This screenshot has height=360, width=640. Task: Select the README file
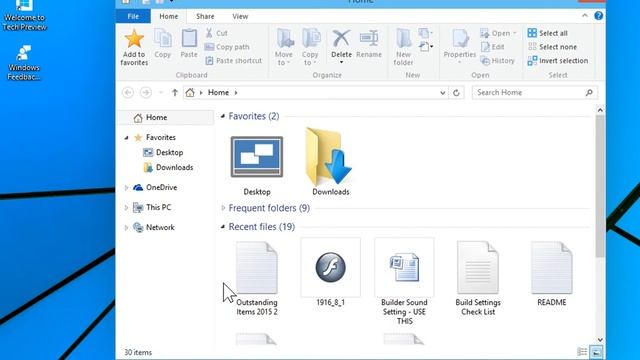(552, 273)
